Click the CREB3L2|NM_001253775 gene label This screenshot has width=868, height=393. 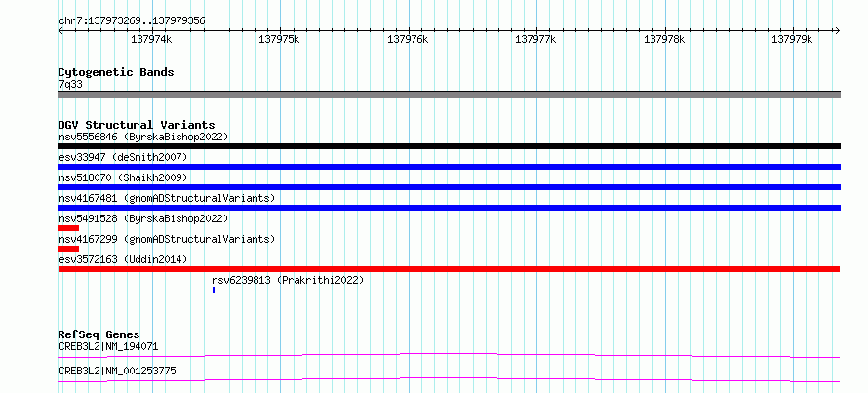point(117,371)
